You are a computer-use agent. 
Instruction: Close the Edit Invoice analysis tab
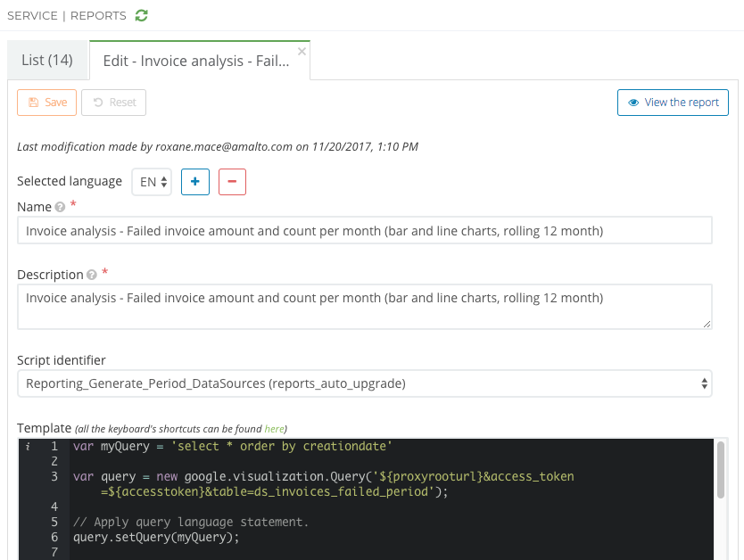(x=302, y=52)
